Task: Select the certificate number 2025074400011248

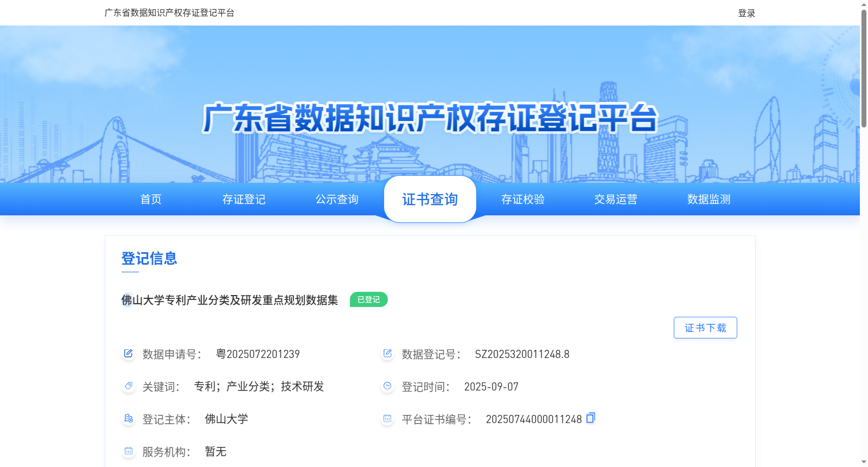Action: point(534,419)
